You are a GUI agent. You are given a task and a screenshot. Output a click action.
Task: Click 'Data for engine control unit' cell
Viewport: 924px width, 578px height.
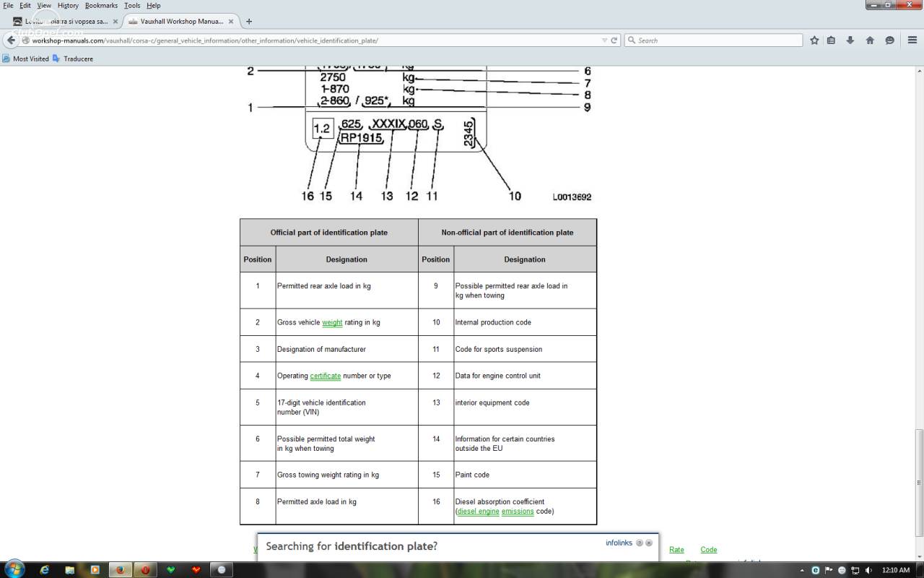click(497, 376)
